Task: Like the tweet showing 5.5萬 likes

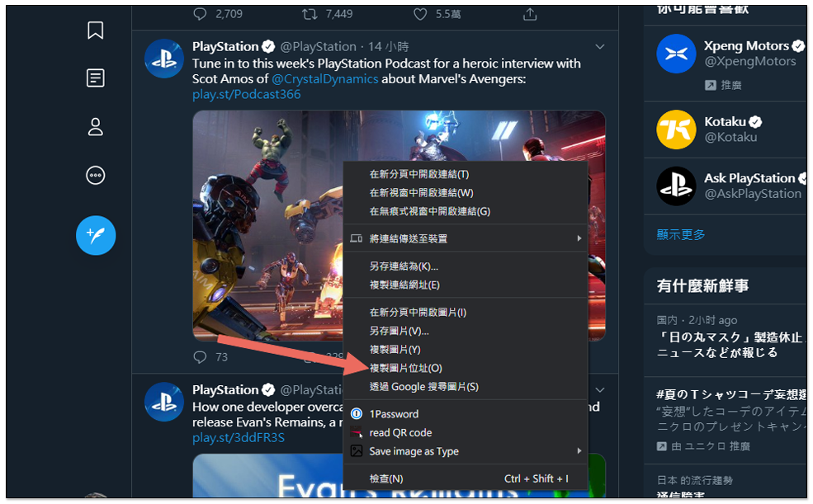Action: pos(420,14)
